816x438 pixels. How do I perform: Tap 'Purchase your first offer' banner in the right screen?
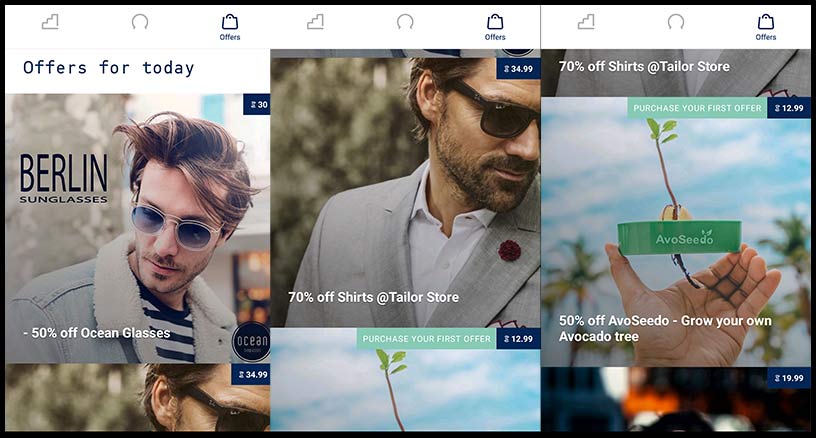pyautogui.click(x=697, y=108)
